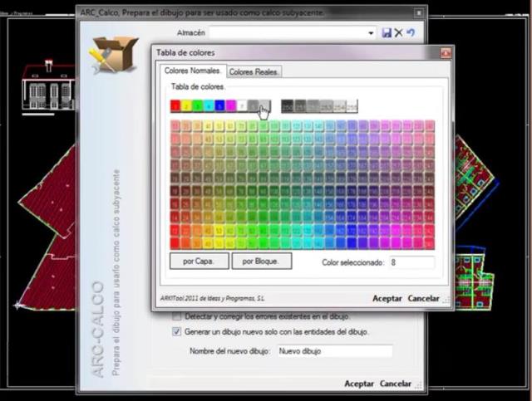Viewport: 532px width, 401px height.
Task: Pick the magenta swatch numbered 6
Action: tap(231, 106)
